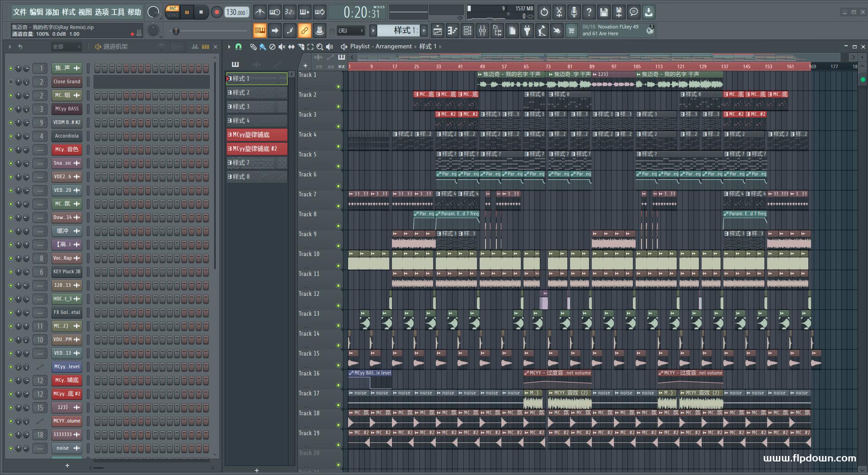The height and width of the screenshot is (475, 868).
Task: Open the plugin picker plug icon
Action: [x=527, y=31]
